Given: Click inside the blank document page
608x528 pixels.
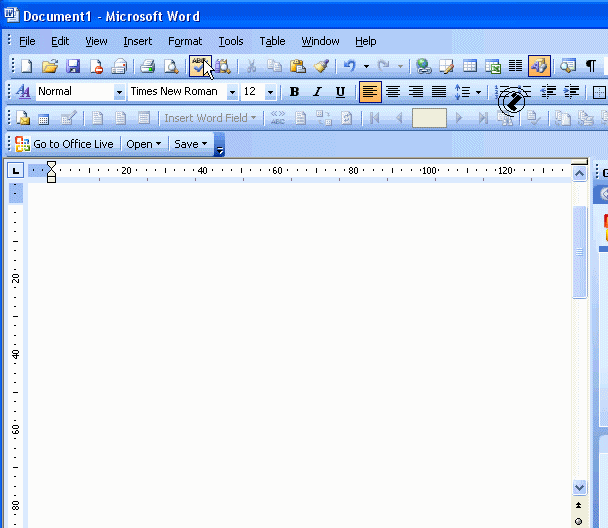Looking at the screenshot, I should pyautogui.click(x=299, y=355).
